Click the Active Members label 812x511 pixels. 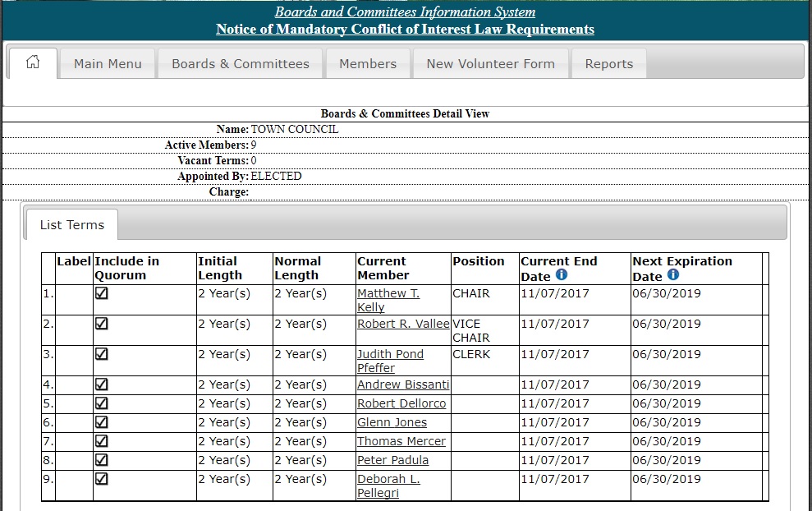click(x=207, y=145)
